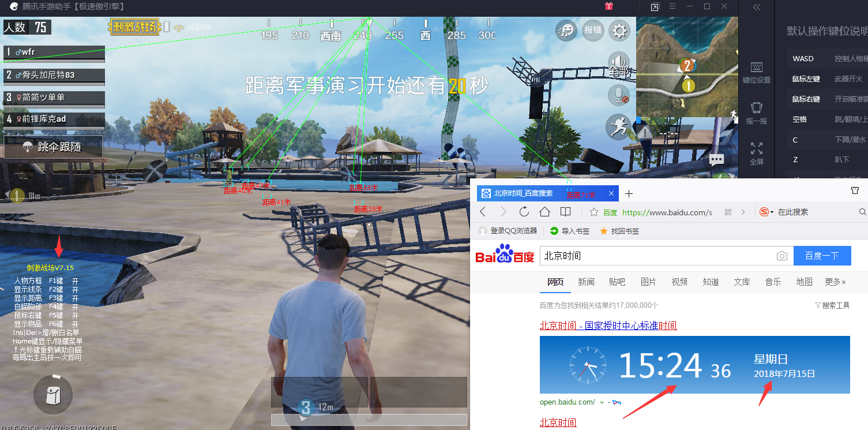Click the browser forward arrow

click(x=503, y=212)
